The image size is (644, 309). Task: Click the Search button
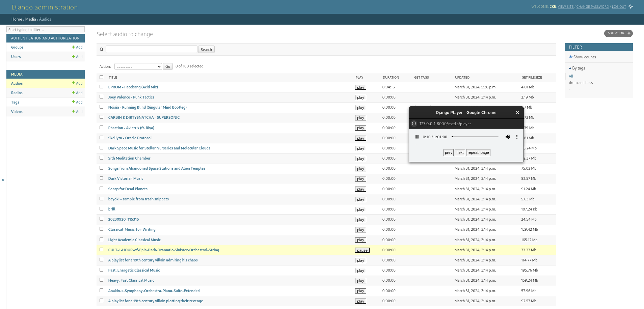[206, 50]
